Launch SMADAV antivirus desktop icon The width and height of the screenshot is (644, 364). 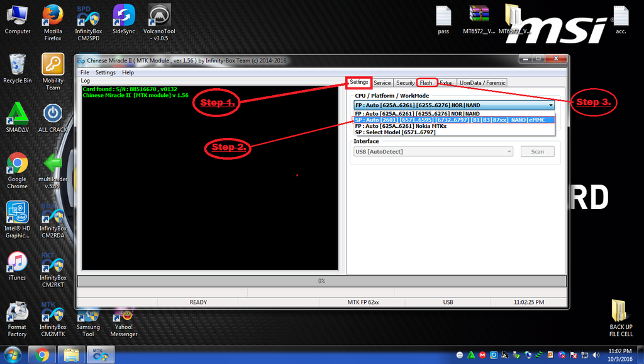tap(18, 114)
